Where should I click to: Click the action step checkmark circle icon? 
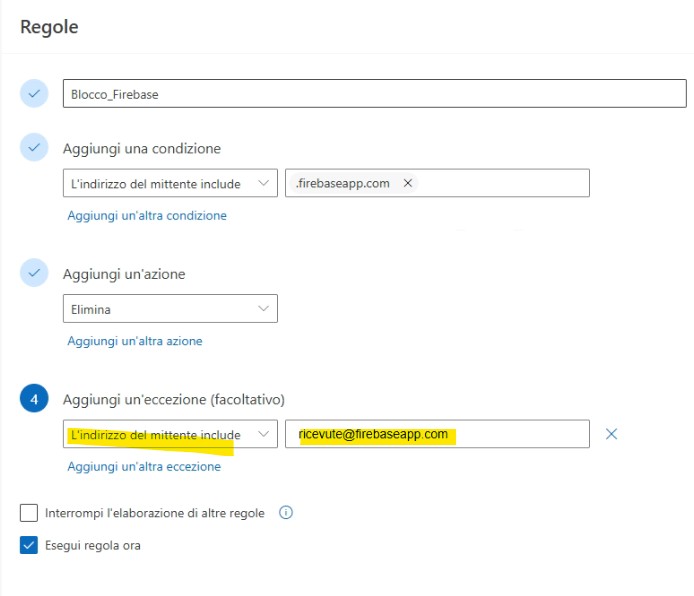(34, 273)
